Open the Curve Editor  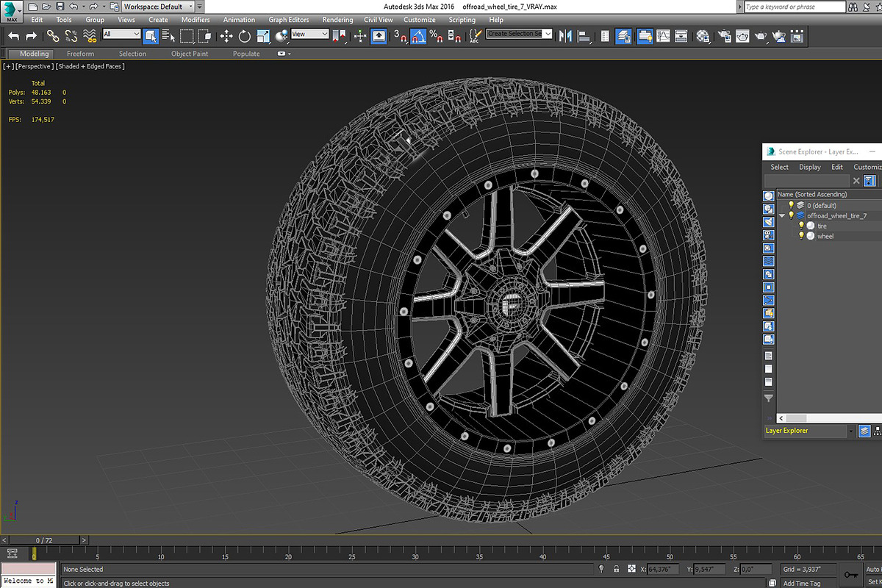663,35
